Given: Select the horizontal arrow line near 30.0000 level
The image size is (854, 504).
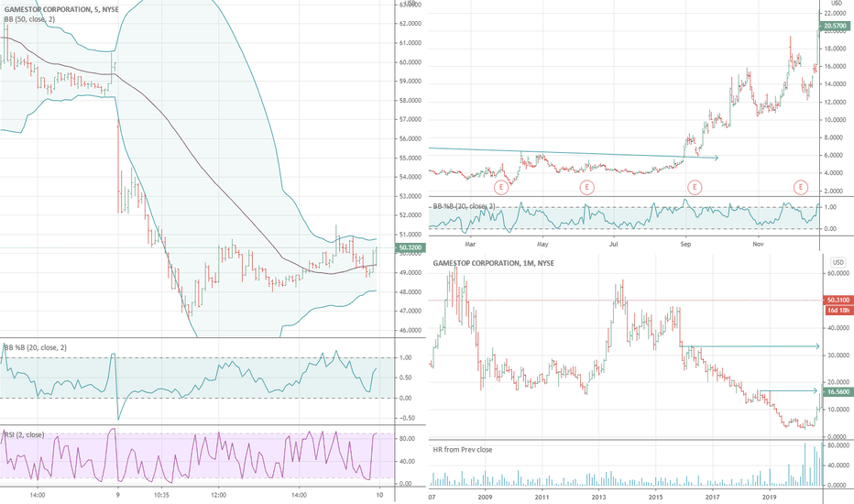Looking at the screenshot, I should coord(750,346).
